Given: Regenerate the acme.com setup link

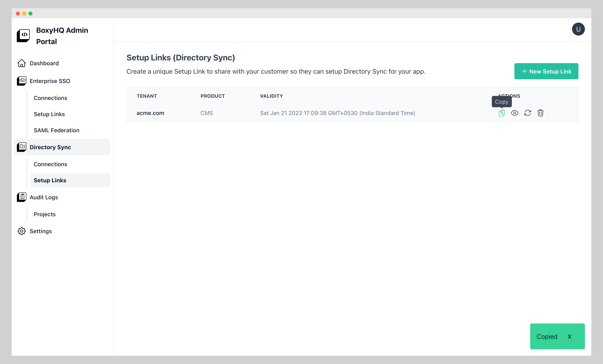Looking at the screenshot, I should (x=528, y=113).
